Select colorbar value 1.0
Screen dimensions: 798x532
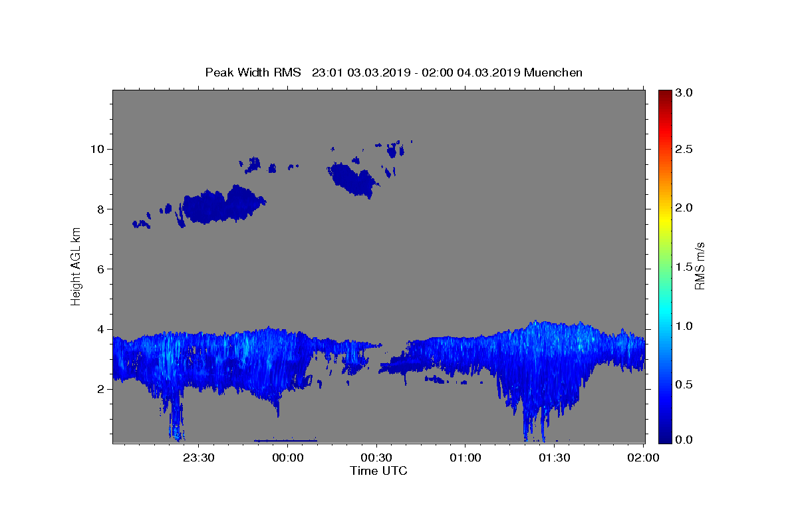[684, 326]
